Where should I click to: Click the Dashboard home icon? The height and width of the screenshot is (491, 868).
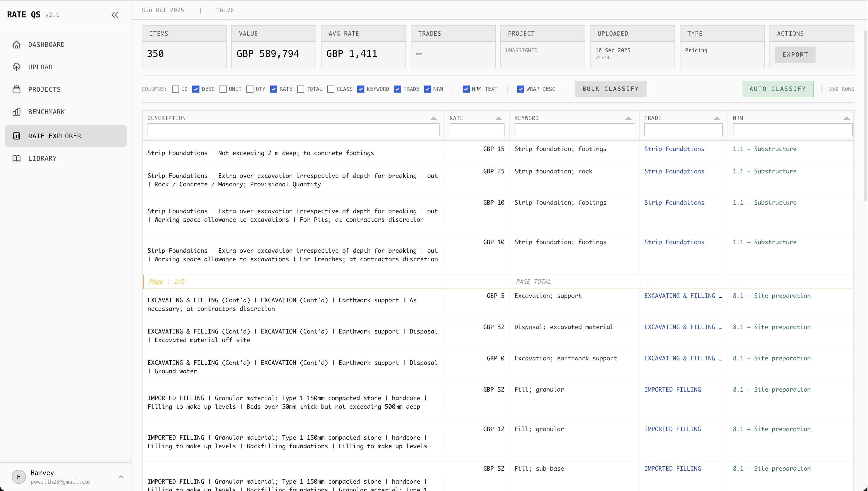(17, 45)
